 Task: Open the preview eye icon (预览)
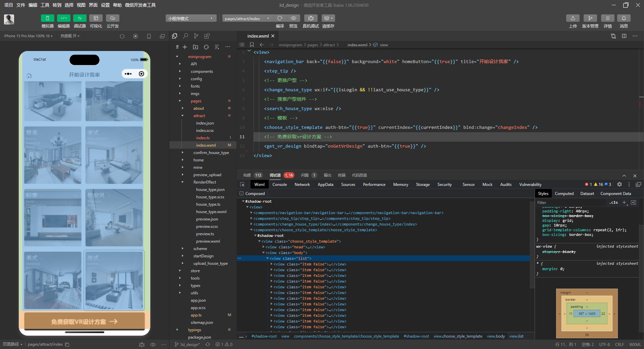(293, 18)
